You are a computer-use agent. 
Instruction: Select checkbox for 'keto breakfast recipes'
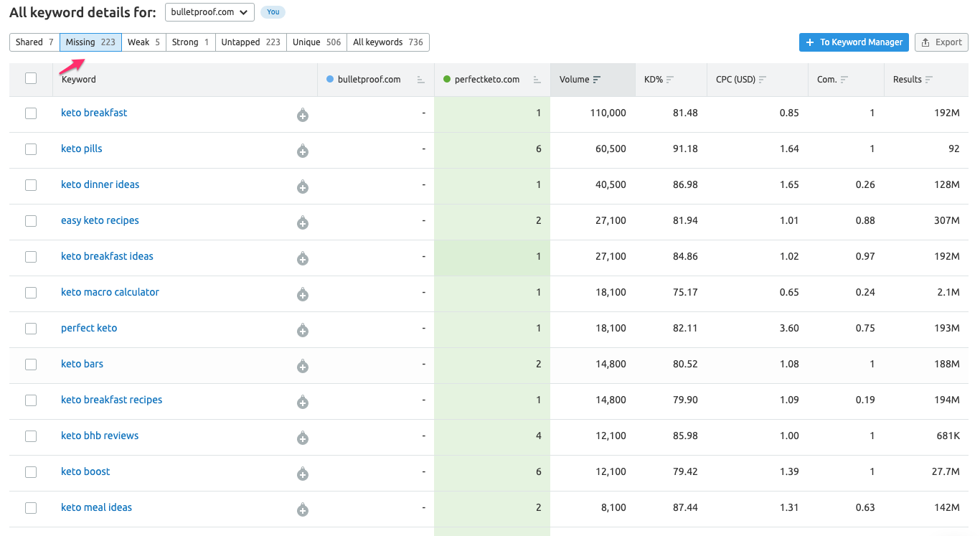point(31,400)
